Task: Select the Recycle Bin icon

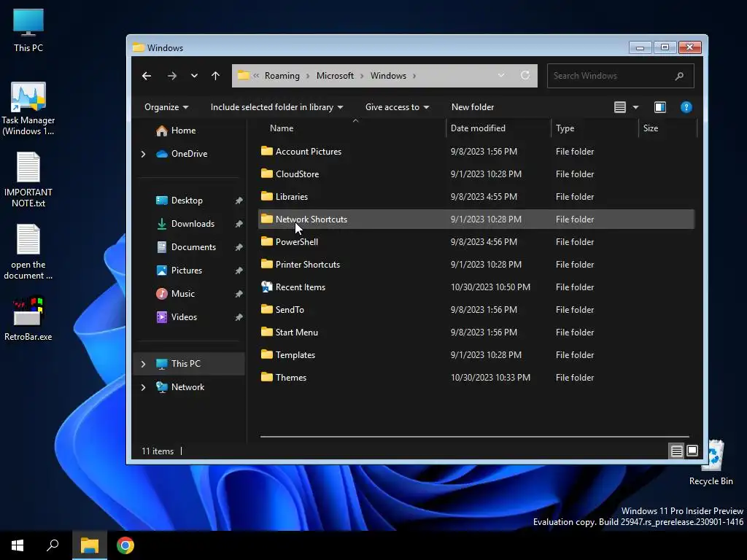Action: click(x=712, y=462)
